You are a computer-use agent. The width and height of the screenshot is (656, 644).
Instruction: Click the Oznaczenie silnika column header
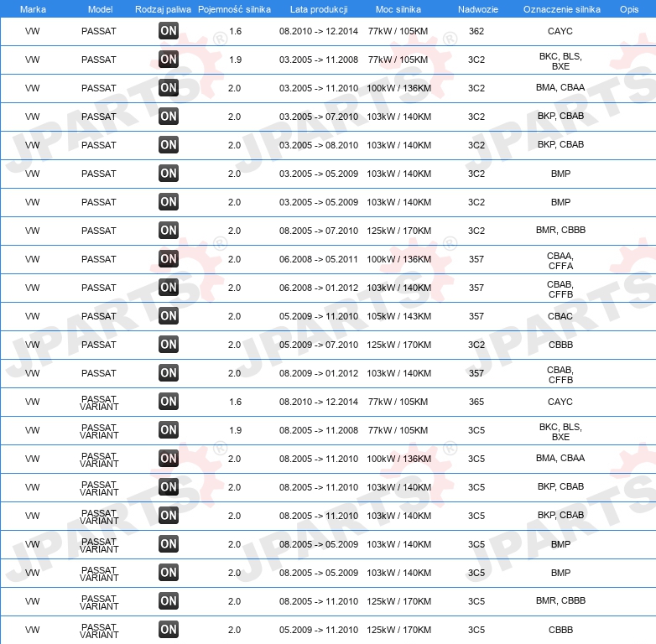pos(562,9)
